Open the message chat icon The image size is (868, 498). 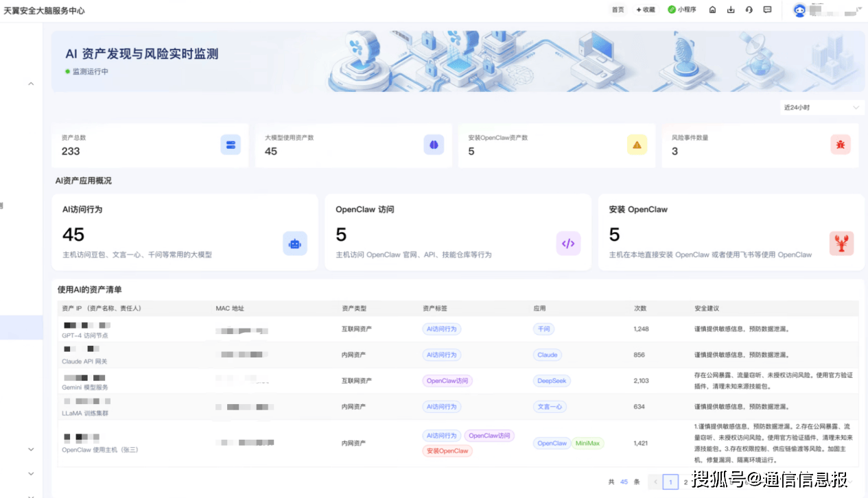pyautogui.click(x=767, y=10)
